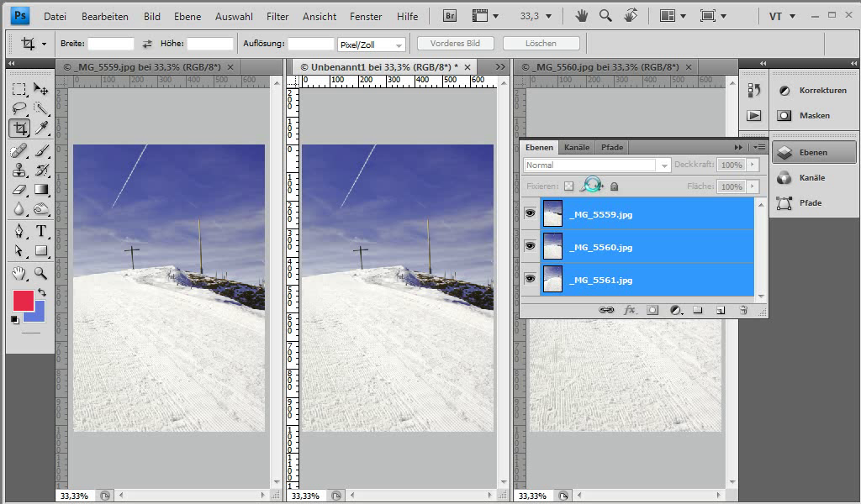Select the Eyedropper tool
Image resolution: width=861 pixels, height=504 pixels.
click(x=40, y=129)
